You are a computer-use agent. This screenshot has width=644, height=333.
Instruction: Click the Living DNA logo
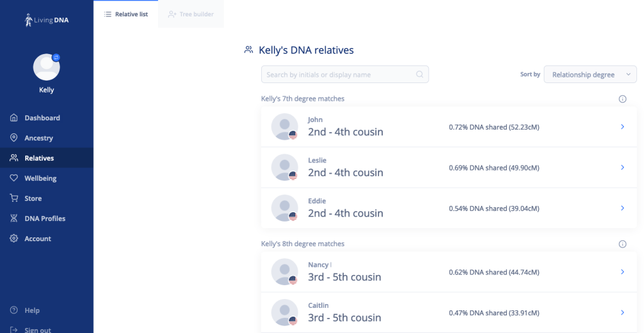tap(46, 20)
